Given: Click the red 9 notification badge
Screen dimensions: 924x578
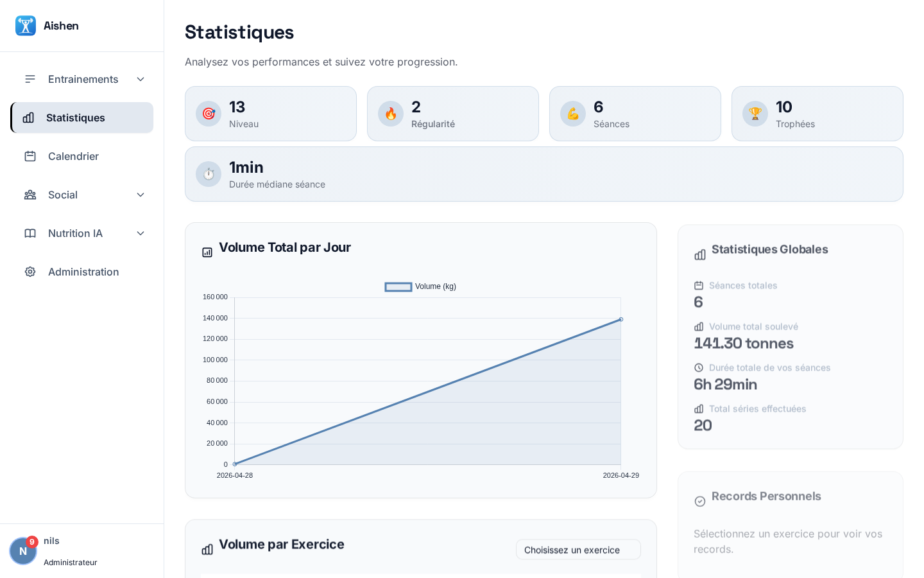Looking at the screenshot, I should tap(32, 542).
